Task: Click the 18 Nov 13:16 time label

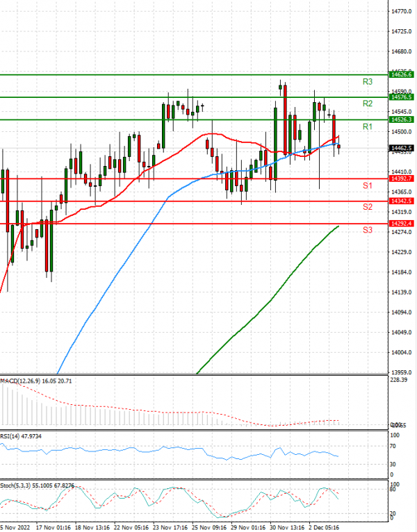Action: click(92, 528)
